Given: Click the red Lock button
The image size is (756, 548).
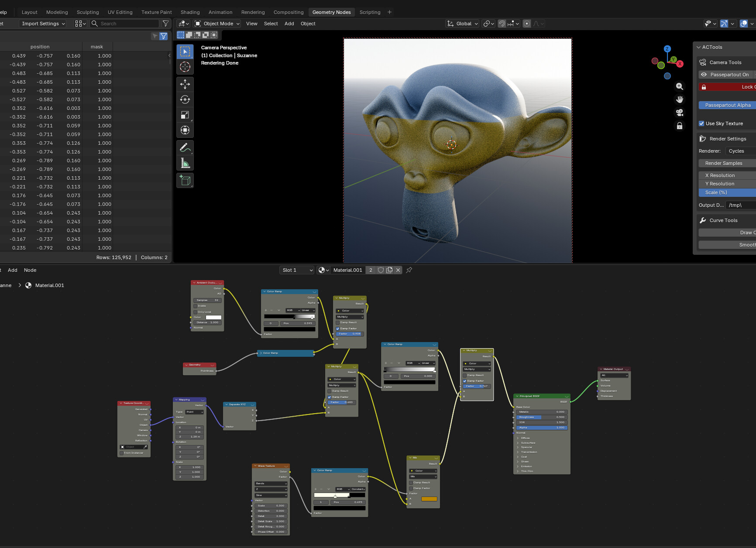Looking at the screenshot, I should click(x=727, y=87).
